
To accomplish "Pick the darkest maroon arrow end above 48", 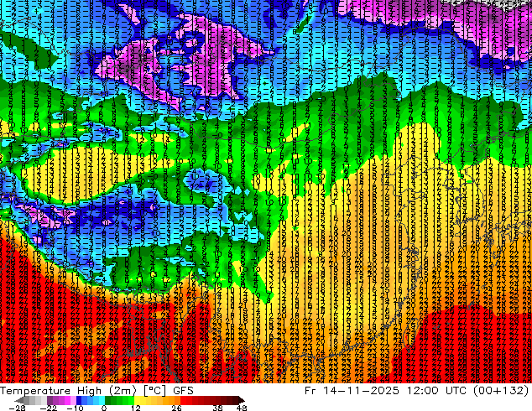I will coord(242,400).
